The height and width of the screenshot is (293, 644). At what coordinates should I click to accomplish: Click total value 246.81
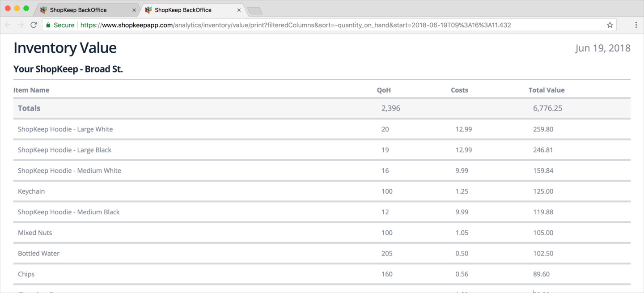tap(543, 150)
